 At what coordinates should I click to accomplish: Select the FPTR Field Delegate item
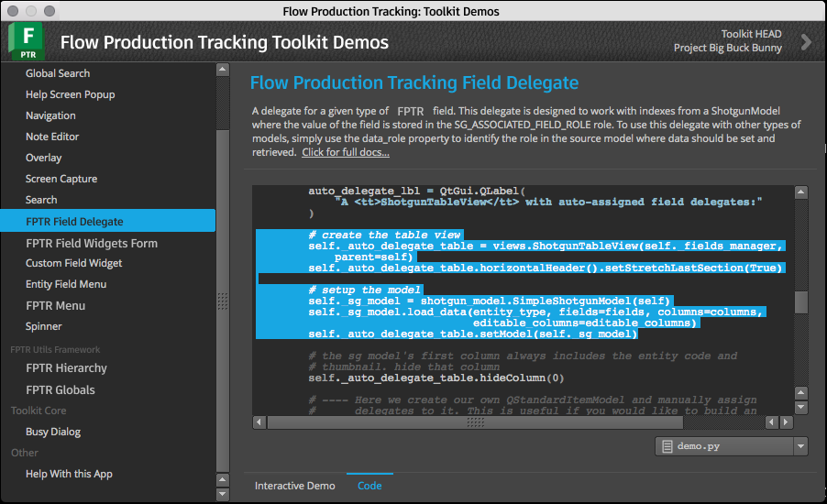(107, 221)
